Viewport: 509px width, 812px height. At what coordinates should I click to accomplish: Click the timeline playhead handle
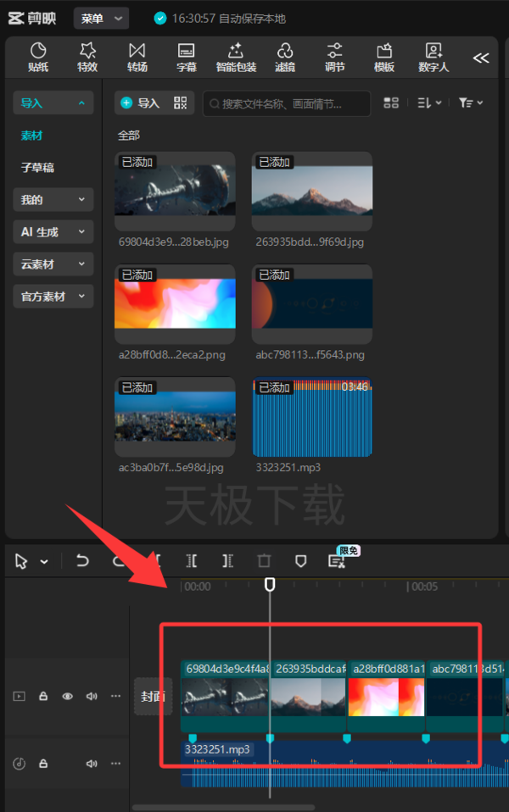tap(270, 585)
